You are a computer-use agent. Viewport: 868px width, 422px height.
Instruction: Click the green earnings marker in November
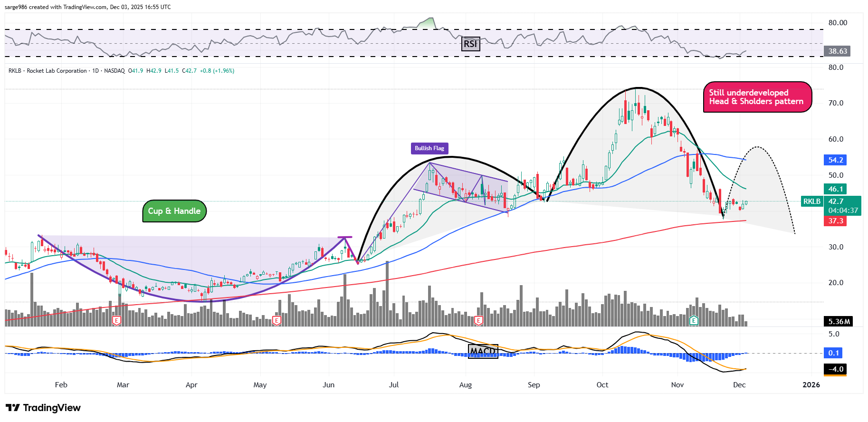[694, 321]
